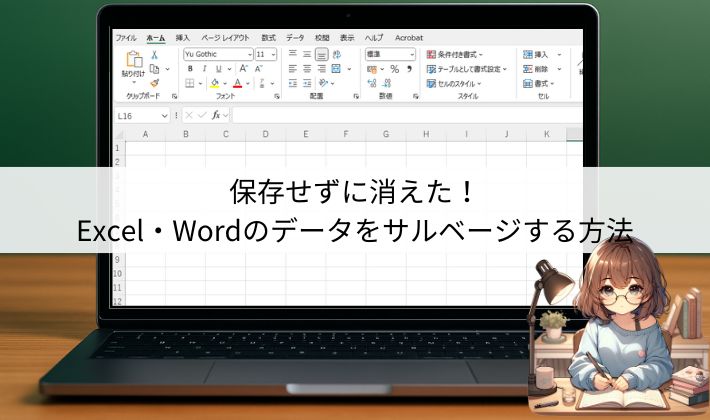
Task: Increase font size with the larger A
Action: pyautogui.click(x=244, y=69)
